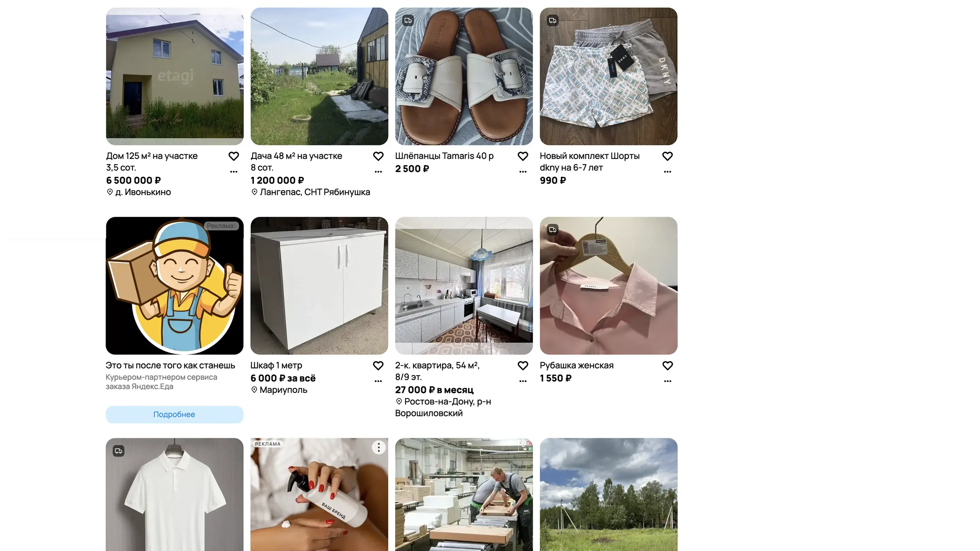Open the yellow house listing photo
The image size is (980, 551).
(x=175, y=76)
